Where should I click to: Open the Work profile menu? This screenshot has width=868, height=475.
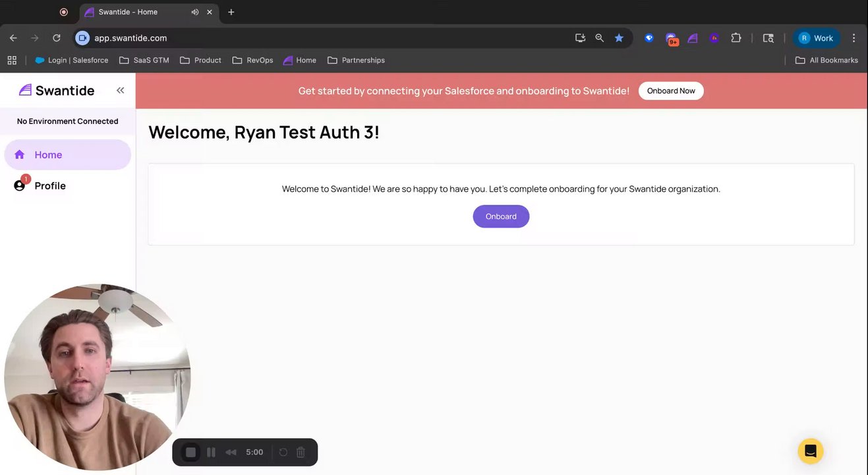click(816, 38)
